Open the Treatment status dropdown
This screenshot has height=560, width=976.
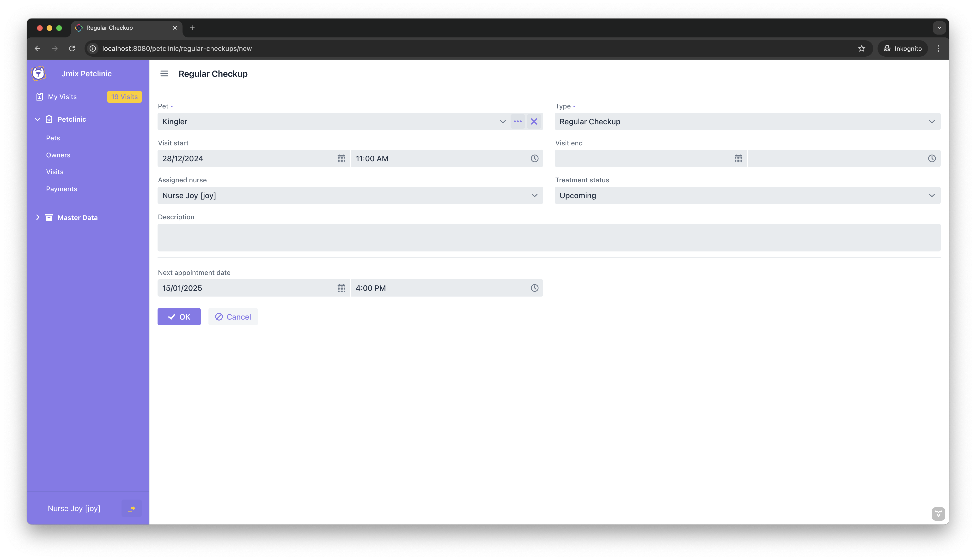pyautogui.click(x=931, y=195)
